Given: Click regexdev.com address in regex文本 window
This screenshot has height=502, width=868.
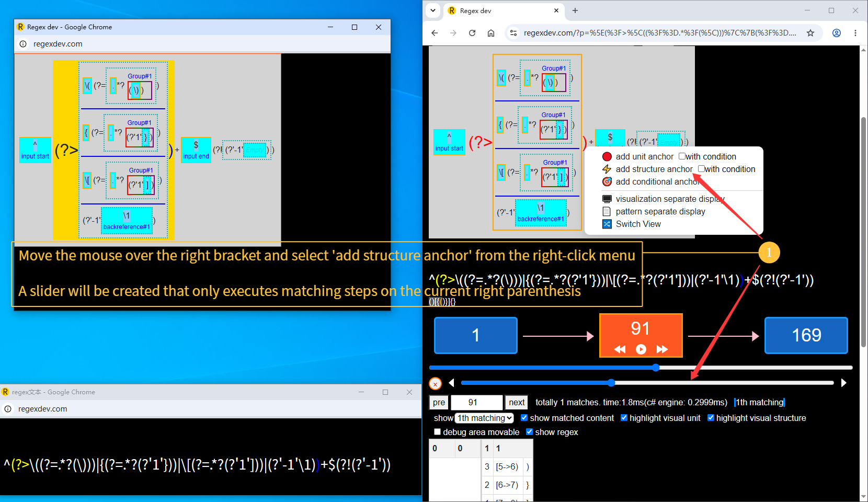Looking at the screenshot, I should click(43, 409).
